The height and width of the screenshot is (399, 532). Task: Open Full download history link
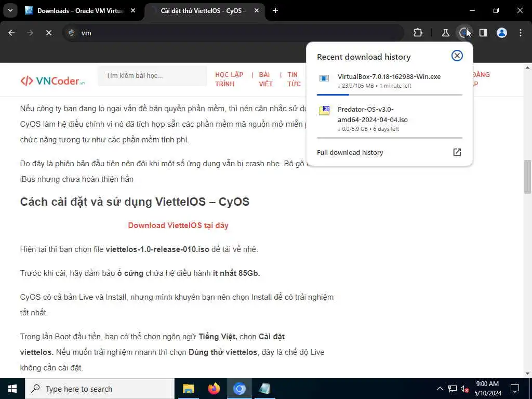coord(350,152)
